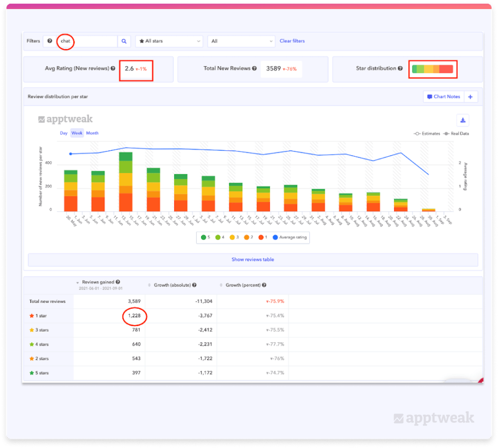Click the Clear filters link
This screenshot has height=448, width=498.
coord(292,41)
